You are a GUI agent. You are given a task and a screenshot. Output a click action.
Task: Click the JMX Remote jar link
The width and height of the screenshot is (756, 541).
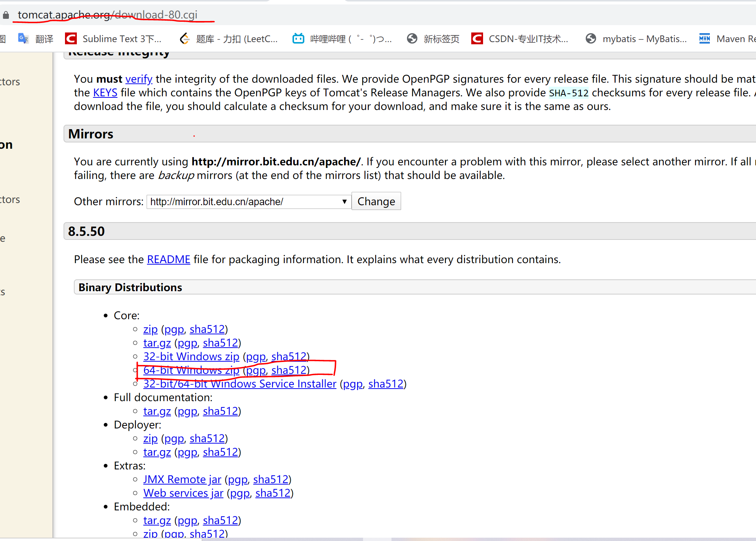tap(182, 479)
